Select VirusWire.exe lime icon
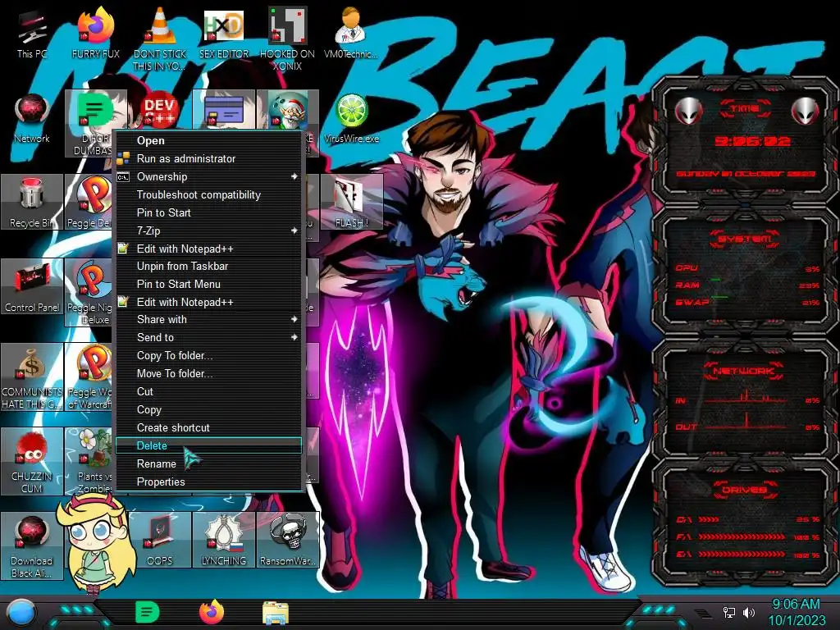The width and height of the screenshot is (840, 630). (351, 119)
